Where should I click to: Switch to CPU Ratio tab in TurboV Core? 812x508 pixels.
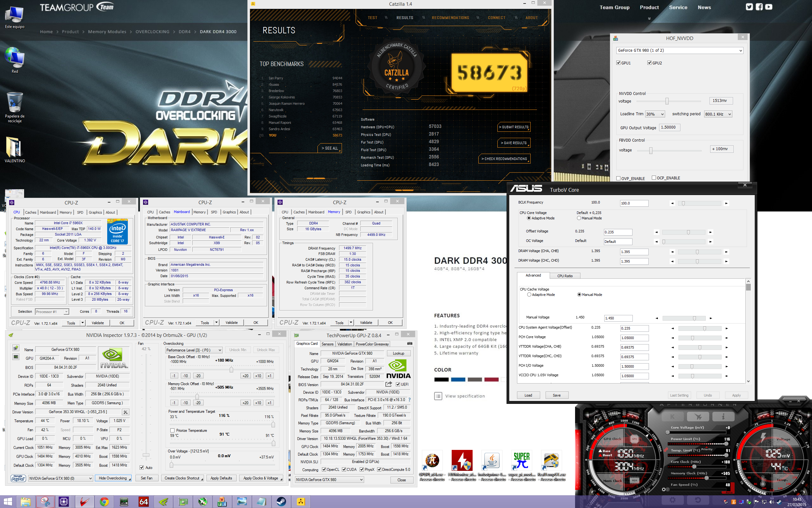pyautogui.click(x=565, y=276)
